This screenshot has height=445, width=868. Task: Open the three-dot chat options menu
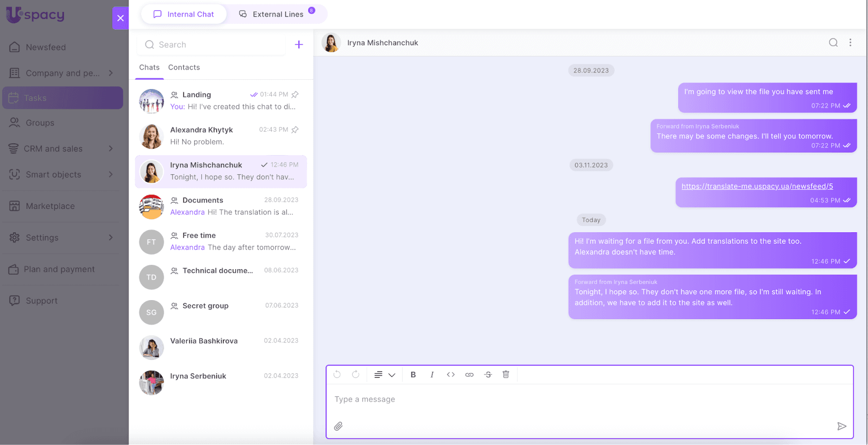tap(850, 43)
